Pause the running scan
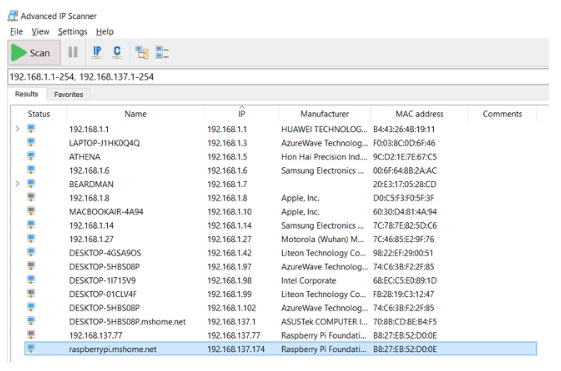Viewport: 561px width, 371px height. 73,52
